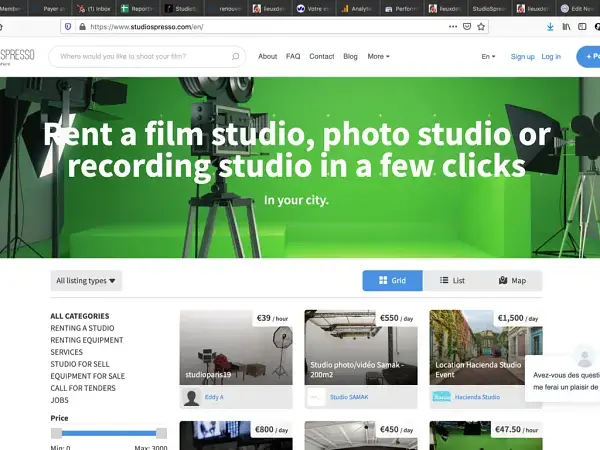The width and height of the screenshot is (600, 450).
Task: Open the En language selector
Action: (x=488, y=57)
